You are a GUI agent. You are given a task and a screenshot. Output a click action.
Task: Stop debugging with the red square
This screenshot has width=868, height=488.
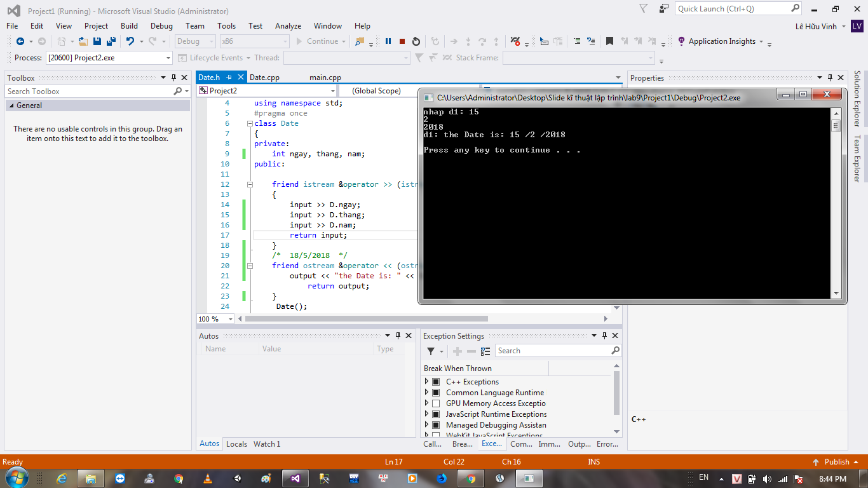pyautogui.click(x=402, y=41)
